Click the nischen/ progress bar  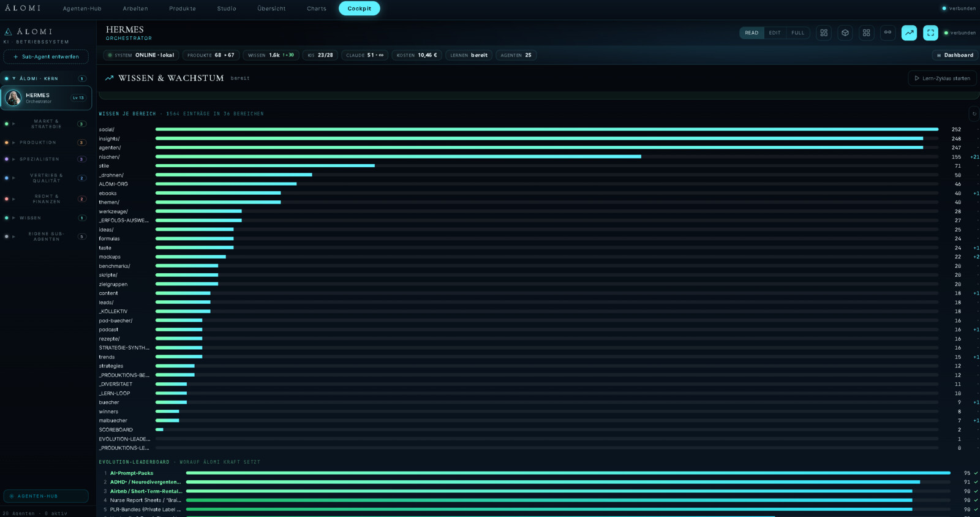tap(546, 157)
